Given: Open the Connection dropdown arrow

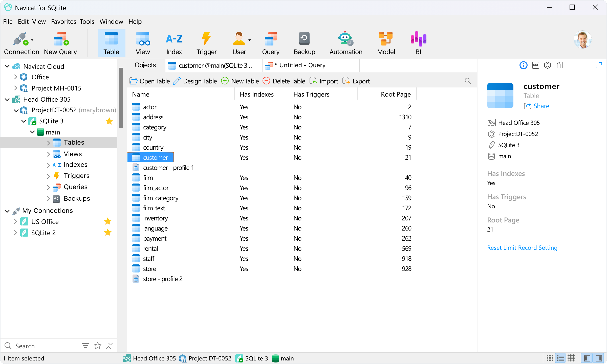Looking at the screenshot, I should (32, 40).
